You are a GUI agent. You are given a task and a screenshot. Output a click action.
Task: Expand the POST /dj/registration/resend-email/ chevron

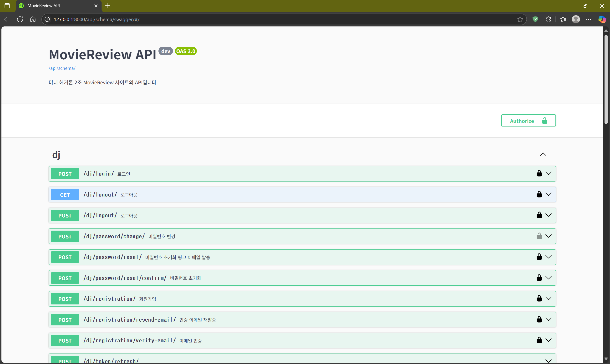[549, 319]
